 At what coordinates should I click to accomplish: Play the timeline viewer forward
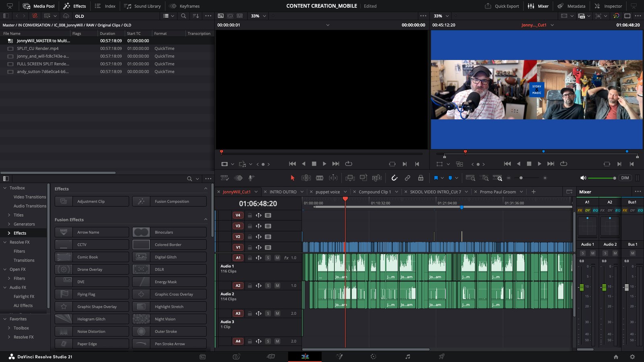click(x=539, y=164)
